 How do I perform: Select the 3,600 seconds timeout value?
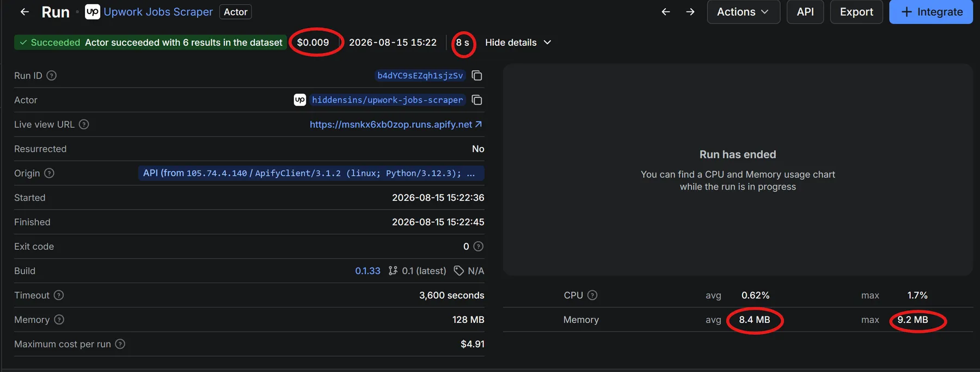(451, 295)
